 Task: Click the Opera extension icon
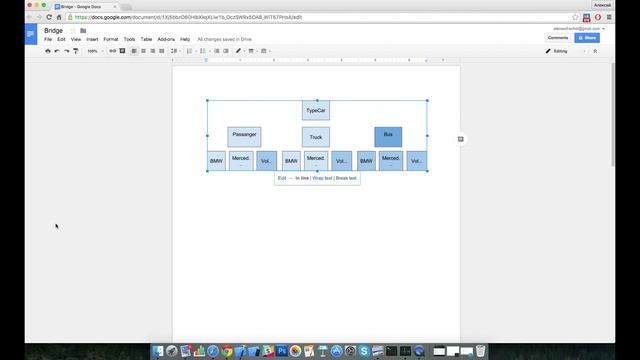pyautogui.click(x=598, y=17)
